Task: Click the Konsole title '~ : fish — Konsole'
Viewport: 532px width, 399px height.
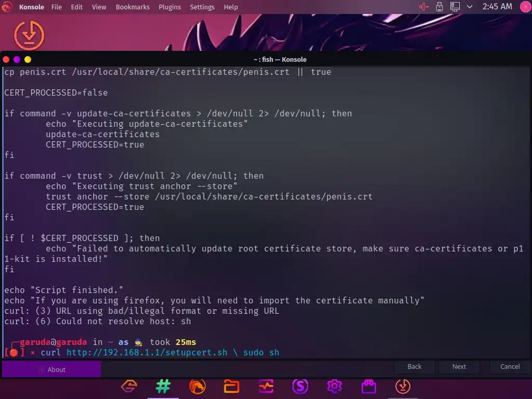Action: click(280, 60)
